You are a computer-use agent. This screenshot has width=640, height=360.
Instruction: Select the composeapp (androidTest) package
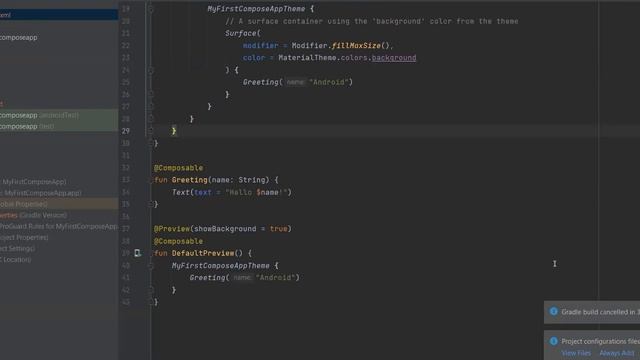[59, 115]
